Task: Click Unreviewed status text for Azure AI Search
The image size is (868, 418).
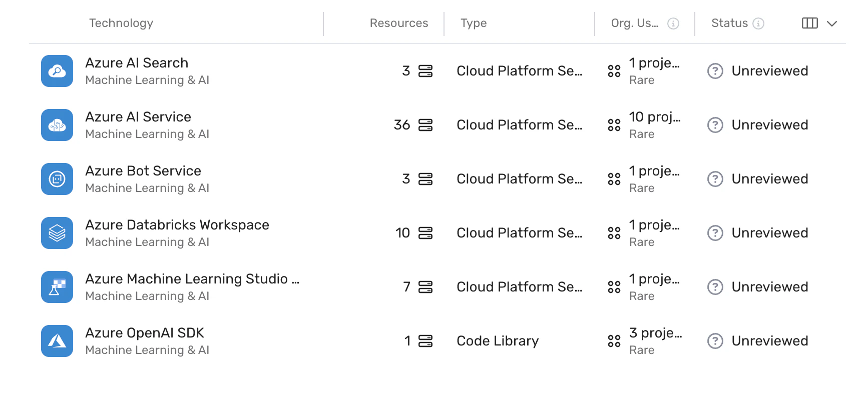Action: point(770,71)
